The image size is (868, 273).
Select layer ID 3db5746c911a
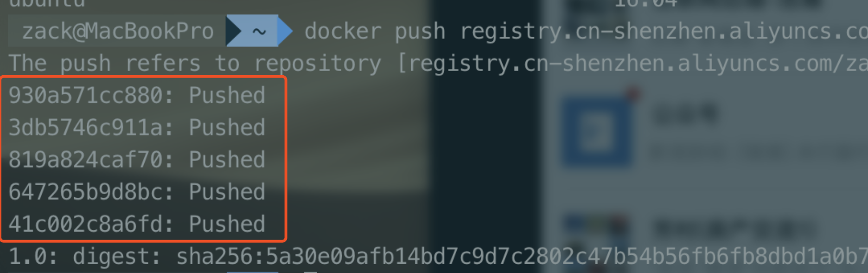point(85,127)
